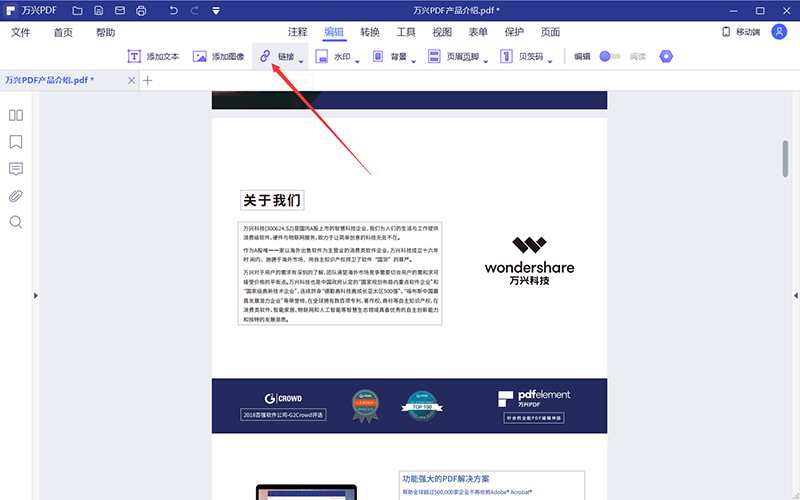800x500 pixels.
Task: Open the 文件 menu
Action: click(21, 33)
